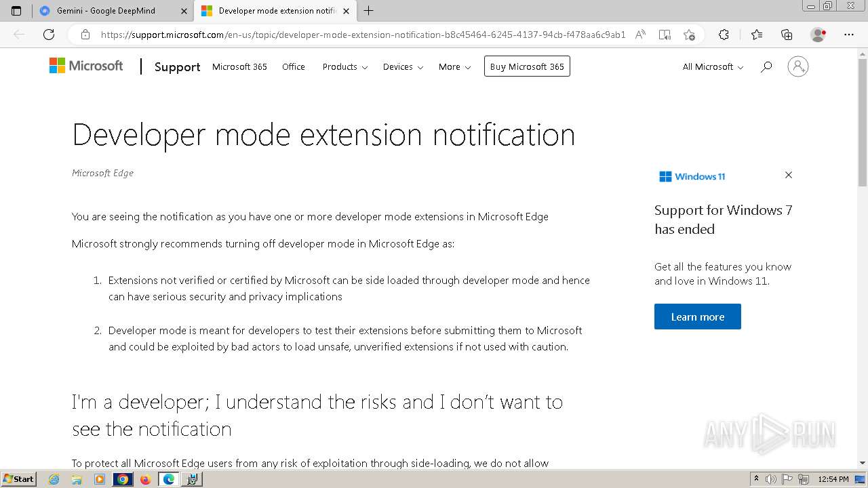This screenshot has width=868, height=488.
Task: Switch to Microsoft Edge taskbar icon
Action: [x=169, y=479]
